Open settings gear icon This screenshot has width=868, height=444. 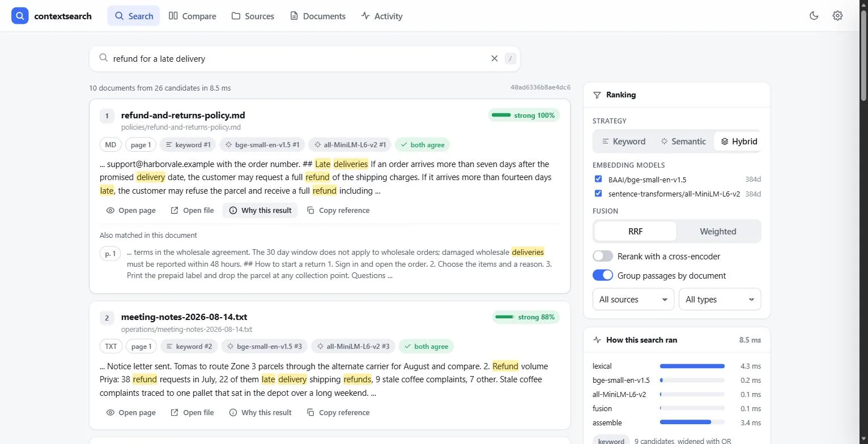pyautogui.click(x=837, y=16)
